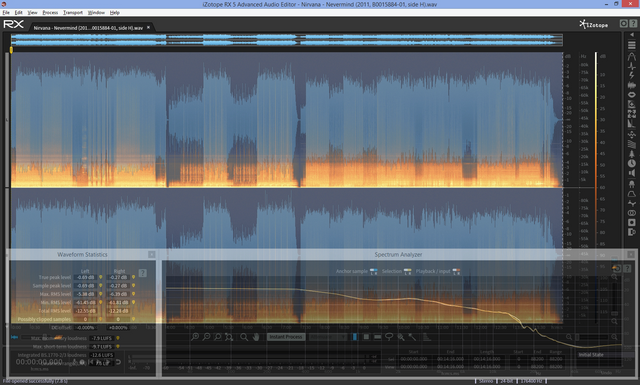Click the waveform overview strip at top
640x385 pixels.
[x=287, y=40]
